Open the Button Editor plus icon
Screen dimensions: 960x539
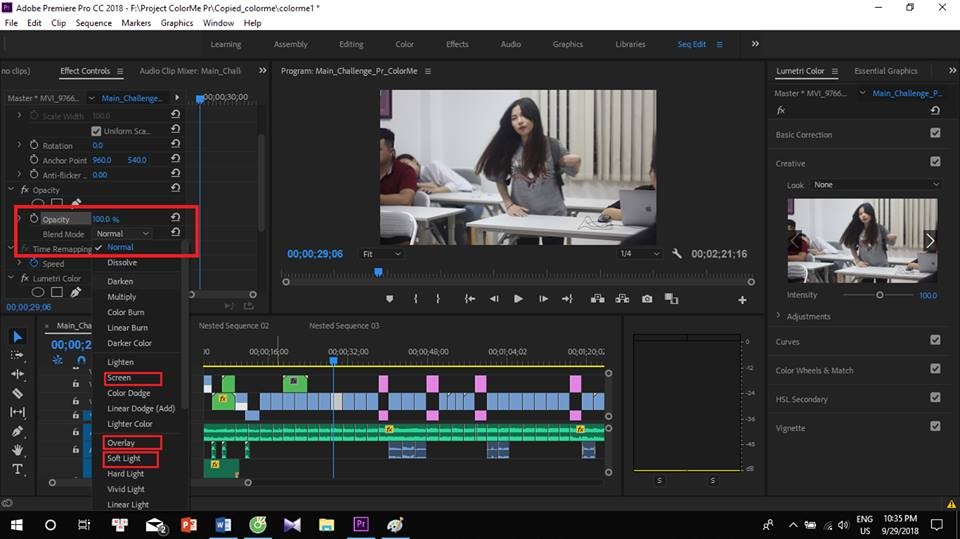coord(742,300)
